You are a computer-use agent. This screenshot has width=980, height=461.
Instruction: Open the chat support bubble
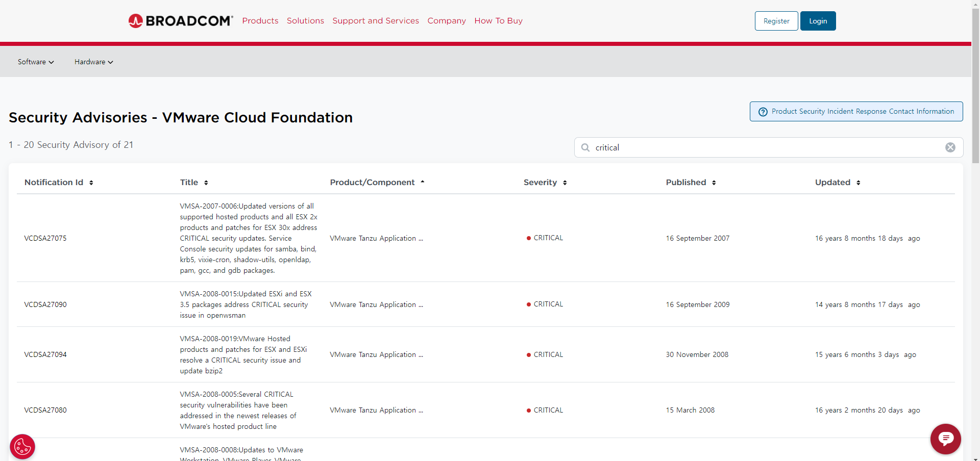pos(945,439)
